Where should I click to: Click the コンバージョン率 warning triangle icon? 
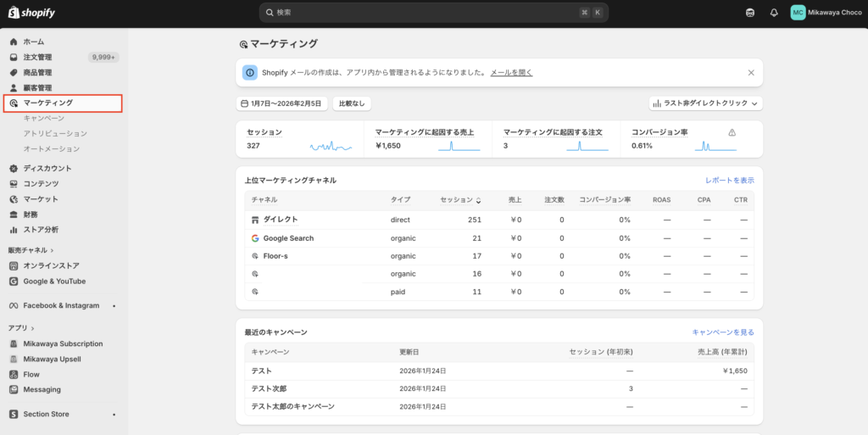(x=732, y=132)
